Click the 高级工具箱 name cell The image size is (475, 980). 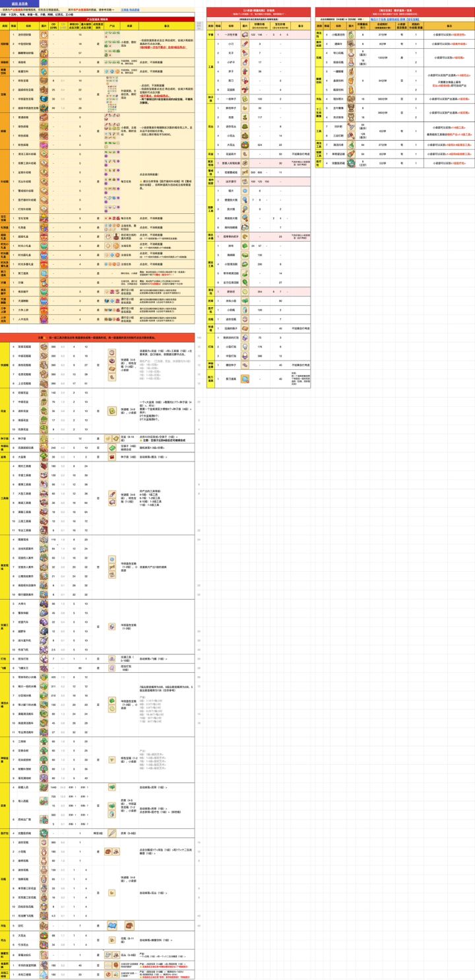tap(28, 502)
